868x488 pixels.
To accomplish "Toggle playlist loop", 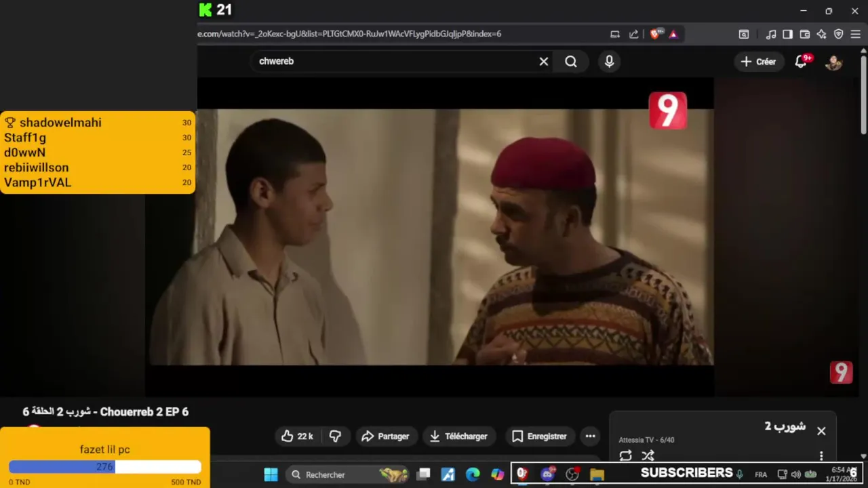I will (625, 455).
